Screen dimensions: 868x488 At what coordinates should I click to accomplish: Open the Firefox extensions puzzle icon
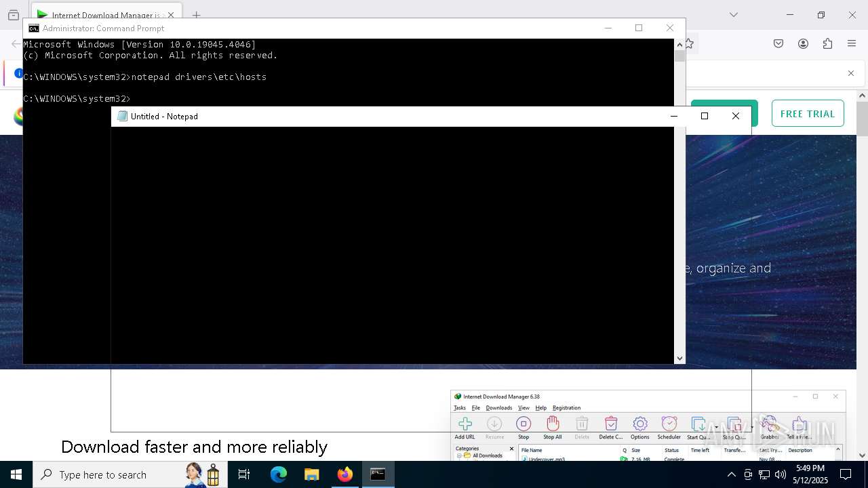827,43
